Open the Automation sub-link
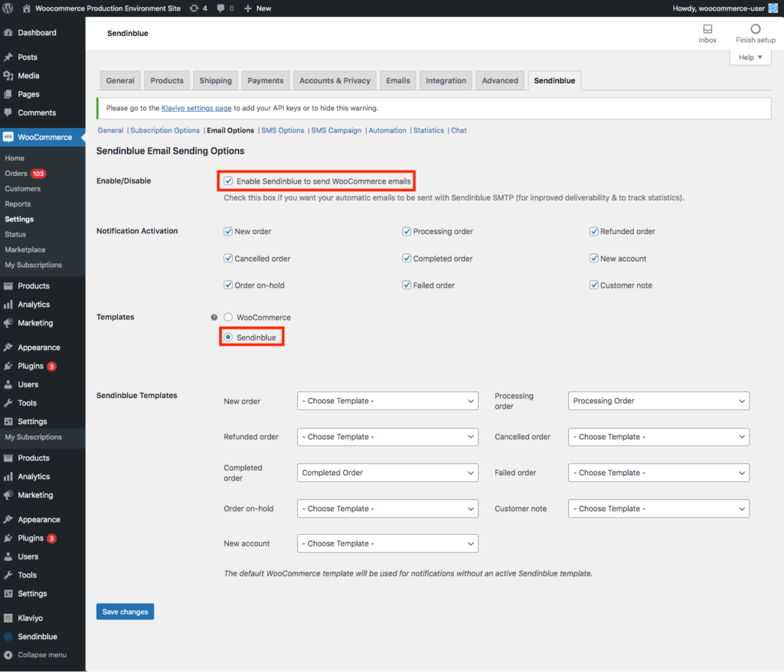 [387, 131]
